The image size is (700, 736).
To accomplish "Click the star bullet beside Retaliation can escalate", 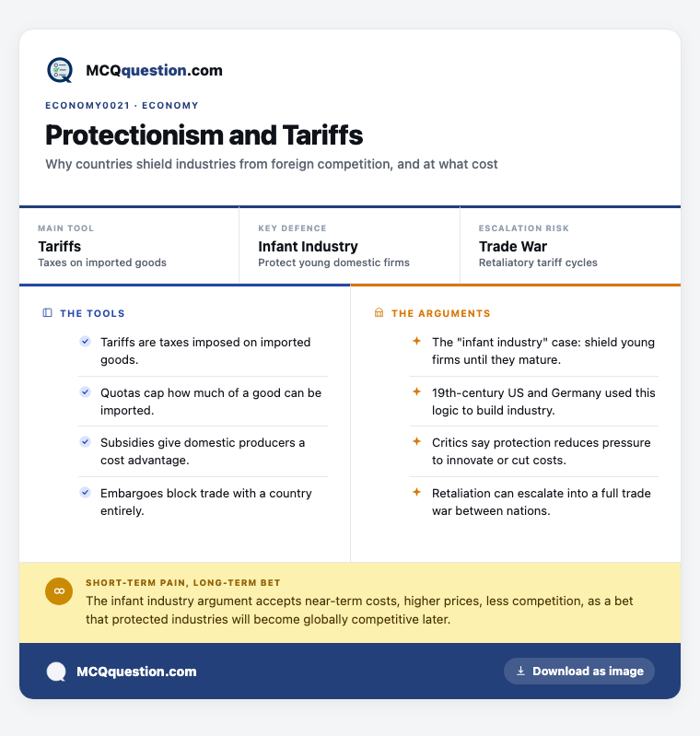I will point(416,493).
